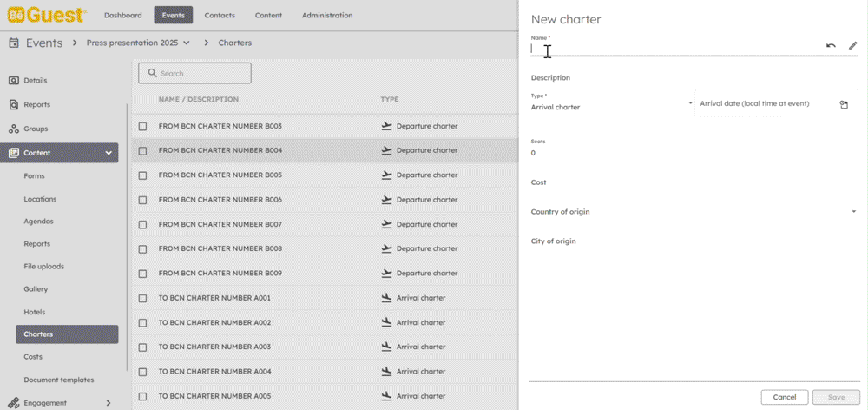868x410 pixels.
Task: Click the beGuest logo
Action: (x=47, y=15)
